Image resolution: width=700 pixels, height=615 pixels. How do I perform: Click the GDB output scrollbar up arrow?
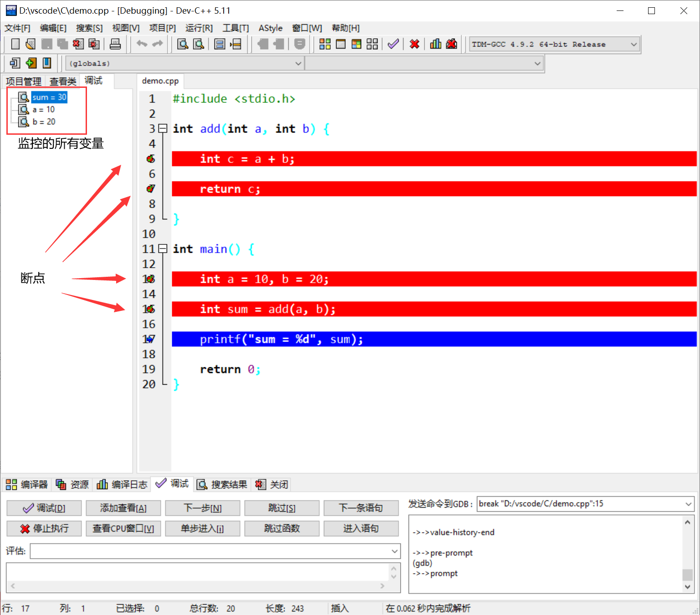click(688, 522)
